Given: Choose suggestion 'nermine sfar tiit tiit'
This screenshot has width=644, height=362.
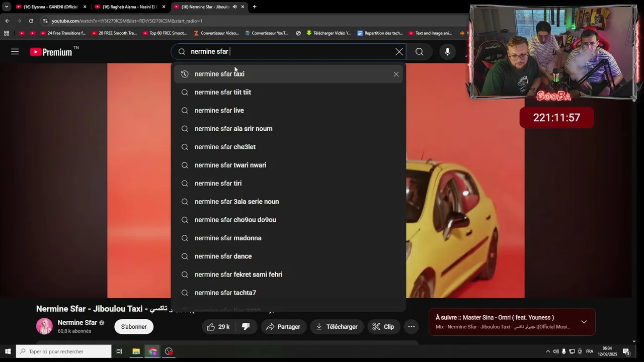Looking at the screenshot, I should pyautogui.click(x=288, y=92).
